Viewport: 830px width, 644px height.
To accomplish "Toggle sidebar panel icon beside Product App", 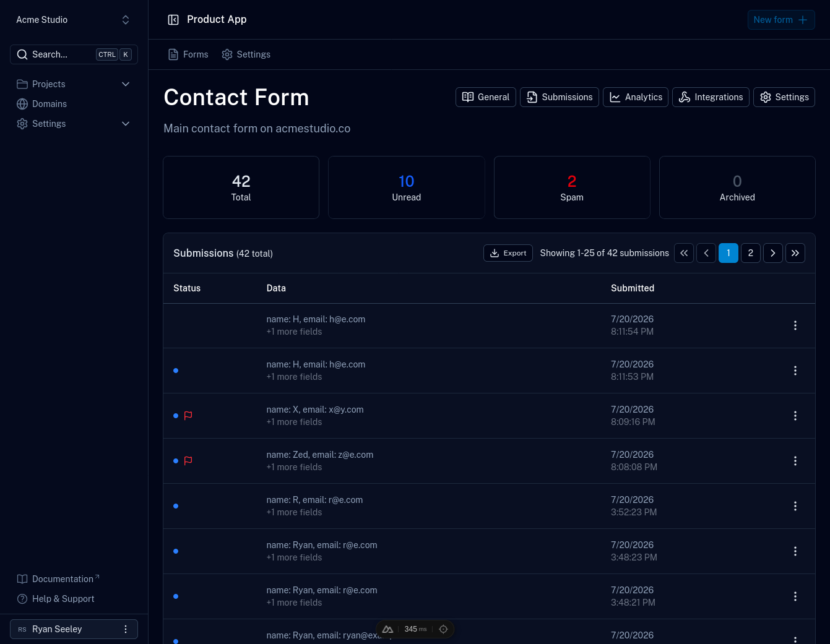I will 173,20.
